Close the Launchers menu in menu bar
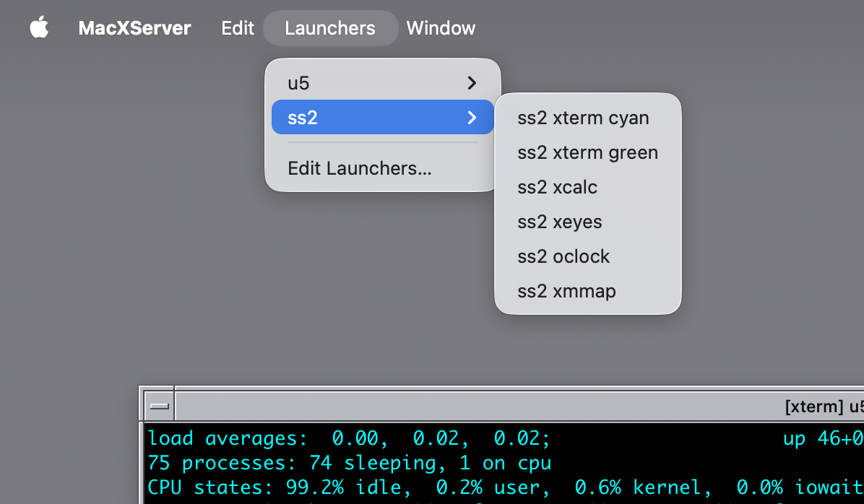This screenshot has width=864, height=504. 330,28
